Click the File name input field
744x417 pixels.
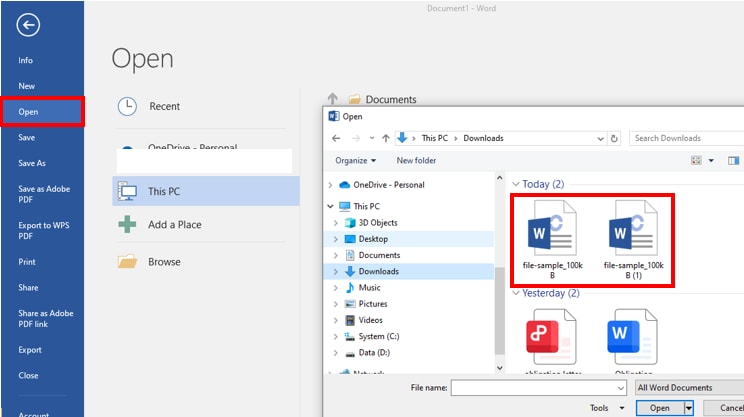538,388
